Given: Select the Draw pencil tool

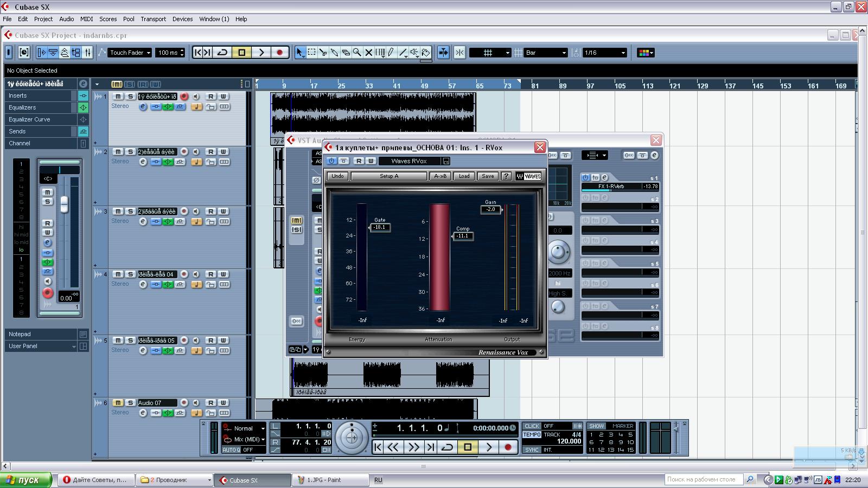Looking at the screenshot, I should click(x=391, y=53).
